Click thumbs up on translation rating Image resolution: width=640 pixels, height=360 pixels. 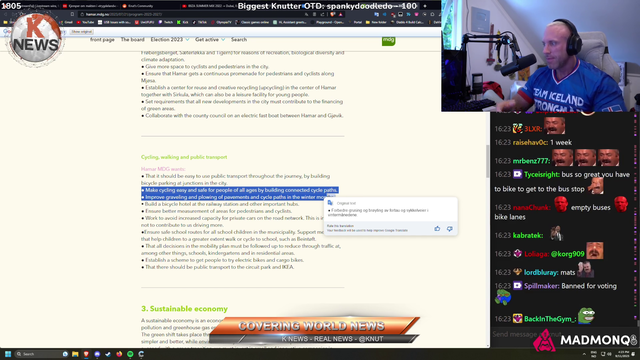tap(437, 229)
